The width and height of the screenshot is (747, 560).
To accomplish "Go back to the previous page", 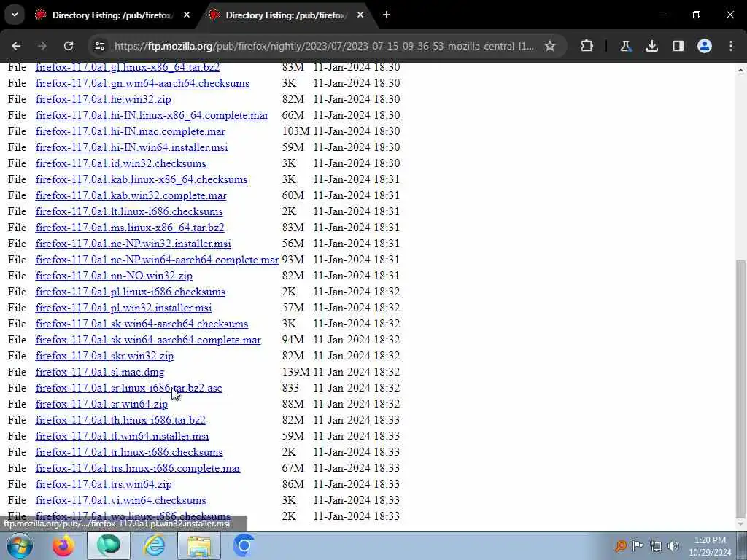I will (x=16, y=46).
